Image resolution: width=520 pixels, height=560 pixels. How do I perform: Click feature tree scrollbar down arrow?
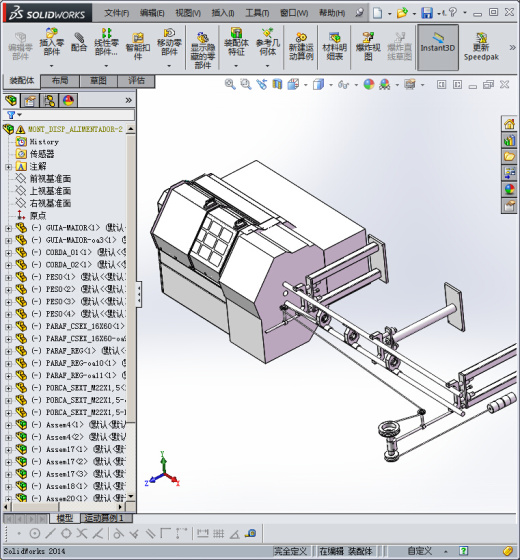131,496
